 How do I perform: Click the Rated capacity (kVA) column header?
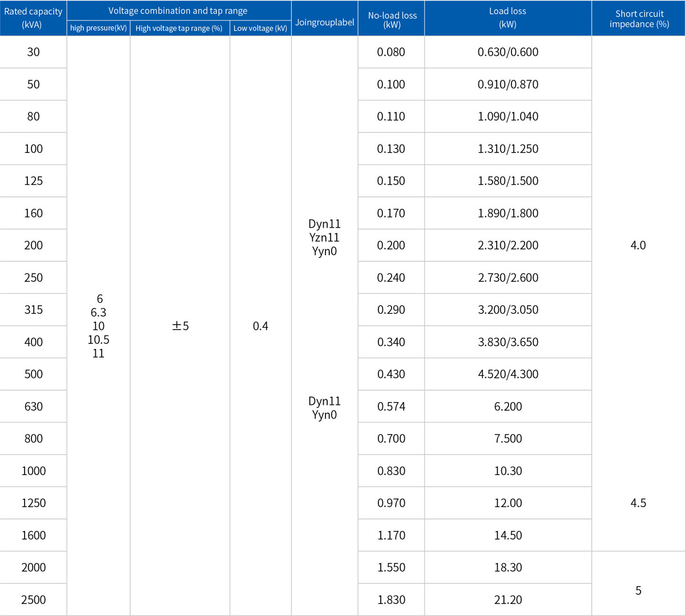[x=33, y=18]
